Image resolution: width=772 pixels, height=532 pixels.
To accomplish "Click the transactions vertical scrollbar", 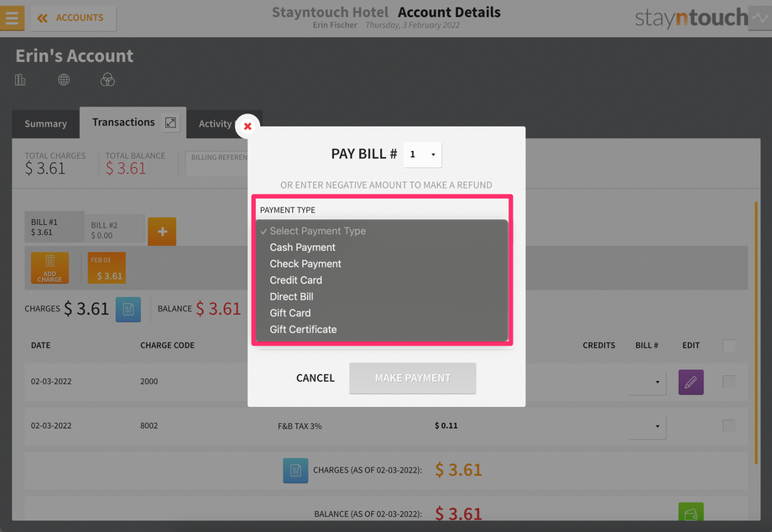I will pyautogui.click(x=756, y=332).
